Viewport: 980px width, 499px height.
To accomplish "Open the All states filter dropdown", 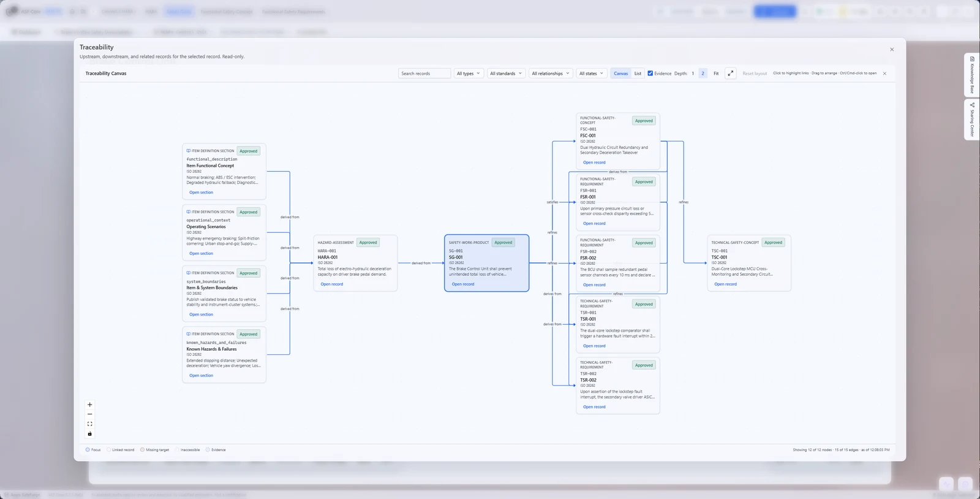I will point(591,74).
